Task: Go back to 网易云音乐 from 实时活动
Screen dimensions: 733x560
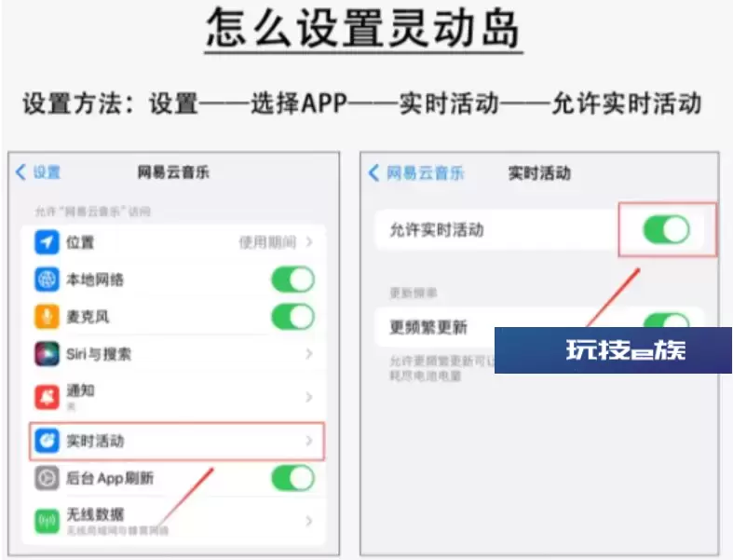Action: (416, 173)
